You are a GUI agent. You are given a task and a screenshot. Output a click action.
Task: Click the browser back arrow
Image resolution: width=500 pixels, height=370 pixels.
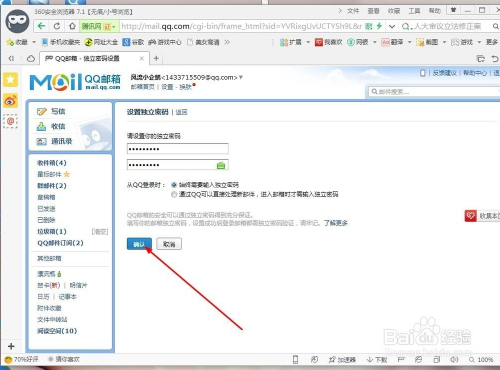click(41, 26)
